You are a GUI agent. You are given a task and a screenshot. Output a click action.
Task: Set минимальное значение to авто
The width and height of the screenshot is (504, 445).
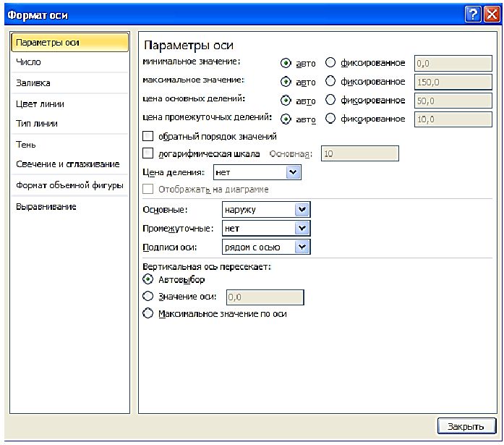coord(286,63)
